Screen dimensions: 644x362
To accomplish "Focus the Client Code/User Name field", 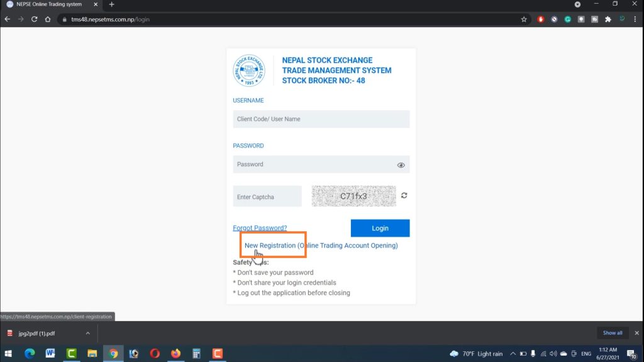I will point(321,119).
